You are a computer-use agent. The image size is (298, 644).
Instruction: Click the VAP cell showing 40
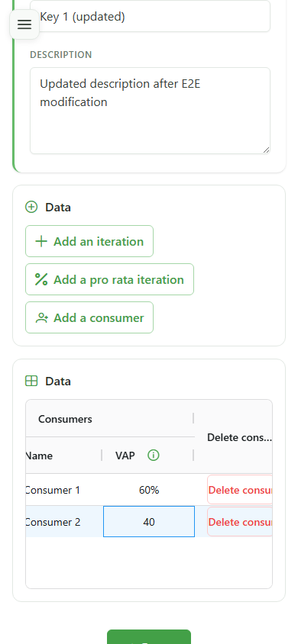(x=149, y=522)
